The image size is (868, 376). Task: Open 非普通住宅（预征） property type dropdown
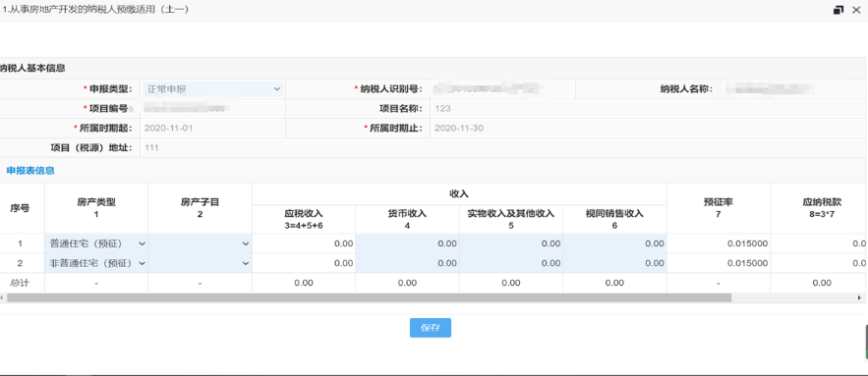(96, 263)
